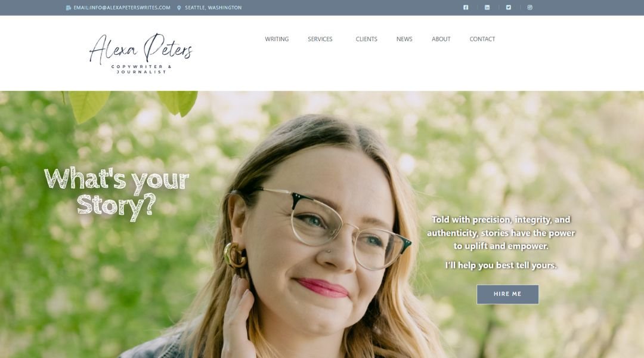Open the News navigation link
Image resolution: width=644 pixels, height=358 pixels.
coord(404,39)
